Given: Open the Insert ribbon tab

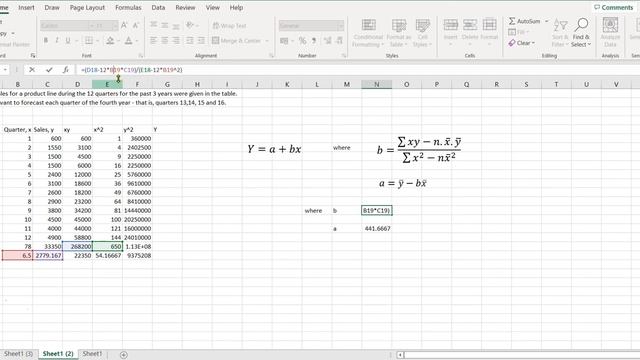Looking at the screenshot, I should point(26,7).
